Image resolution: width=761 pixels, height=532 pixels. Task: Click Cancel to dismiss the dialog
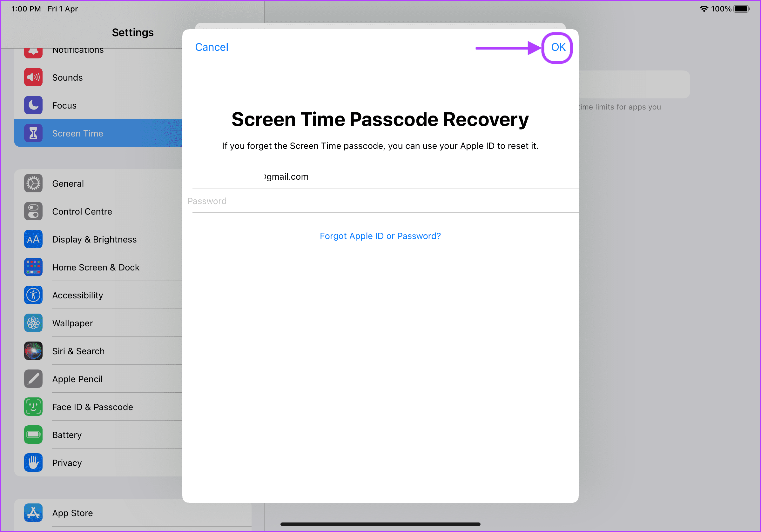click(212, 46)
